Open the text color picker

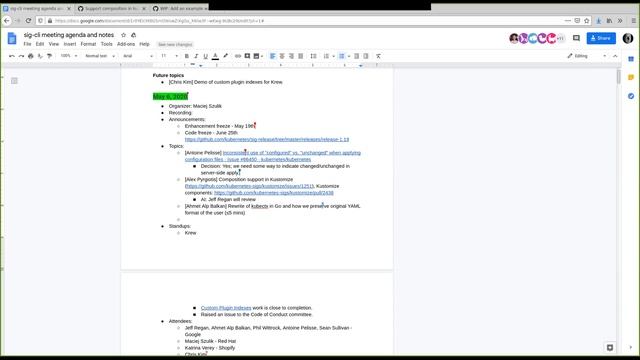coord(215,56)
